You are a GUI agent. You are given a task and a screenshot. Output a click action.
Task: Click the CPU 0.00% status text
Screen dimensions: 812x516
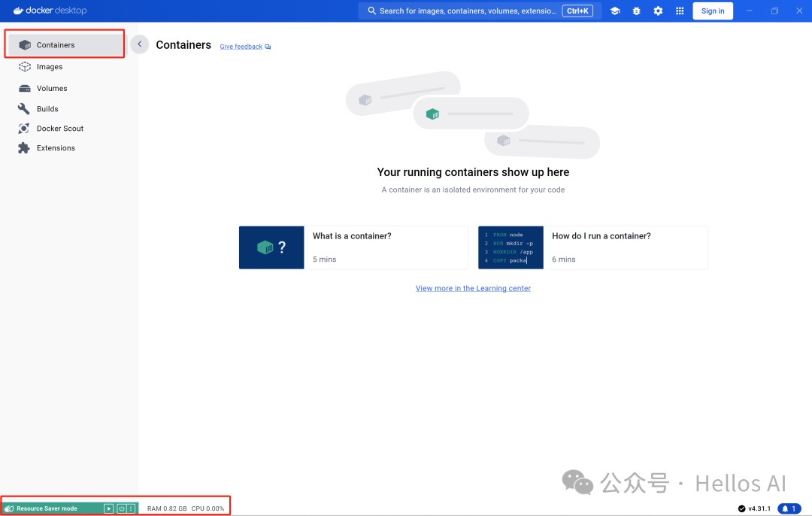pyautogui.click(x=208, y=508)
